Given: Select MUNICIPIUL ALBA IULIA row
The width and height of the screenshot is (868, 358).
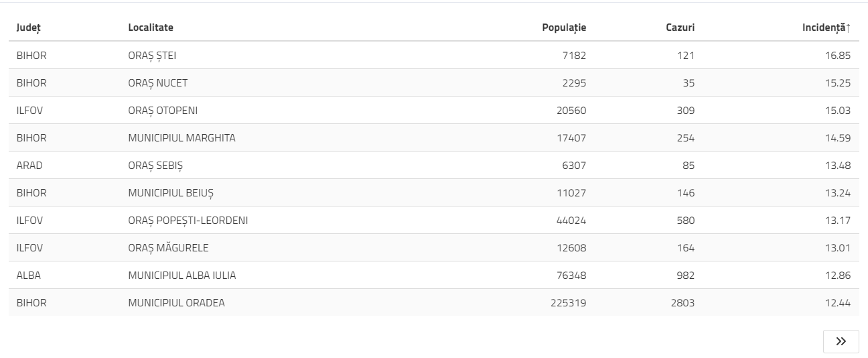Looking at the screenshot, I should coord(182,276).
